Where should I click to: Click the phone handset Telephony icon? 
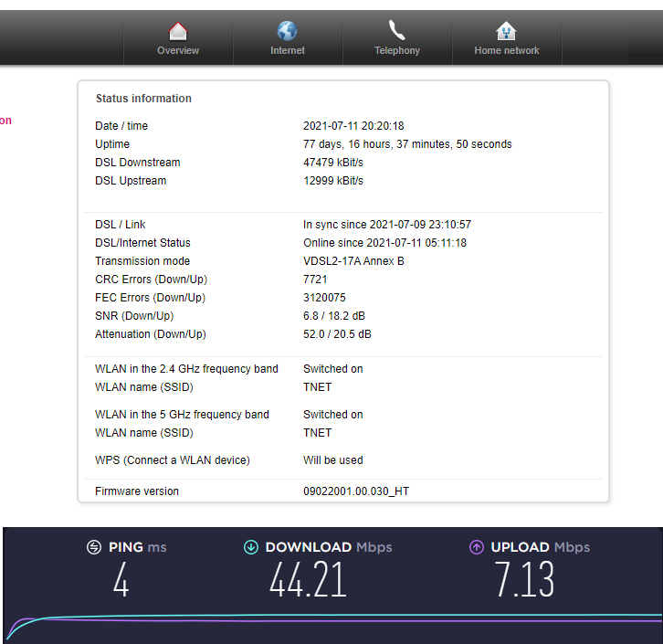[x=396, y=30]
